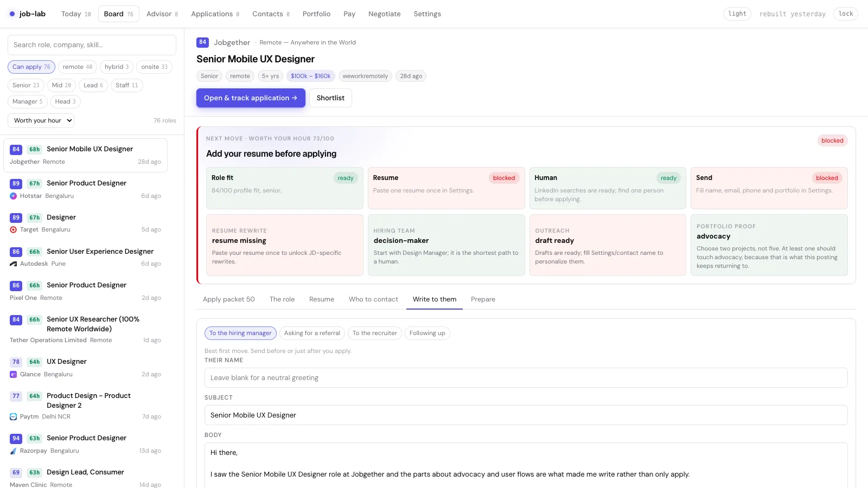868x488 pixels.
Task: Toggle the onsite 33 filter chip
Action: [x=154, y=67]
